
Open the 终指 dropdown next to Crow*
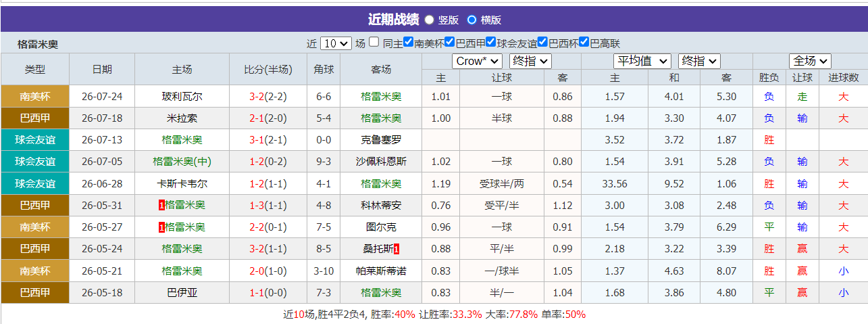[530, 61]
